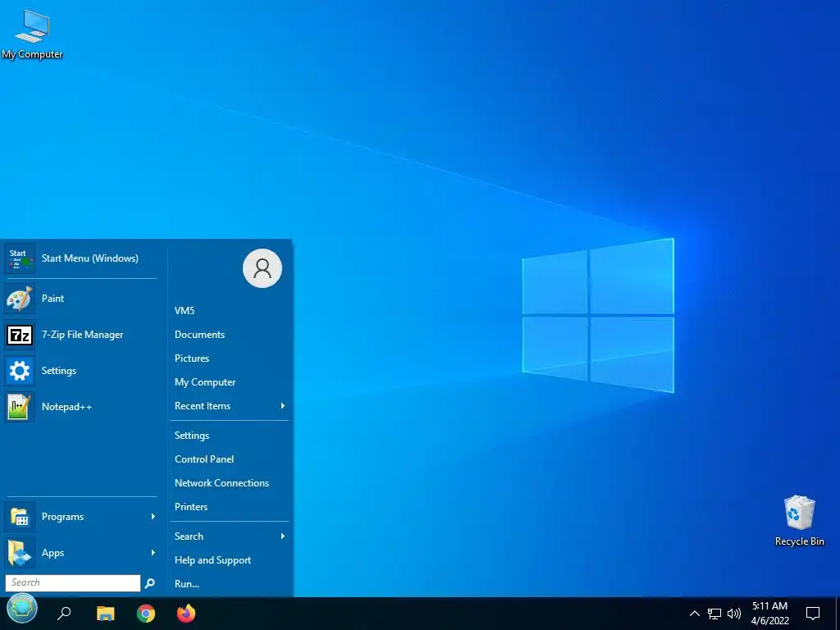Select the Recycle Bin desktop icon
840x630 pixels.
coord(799,521)
